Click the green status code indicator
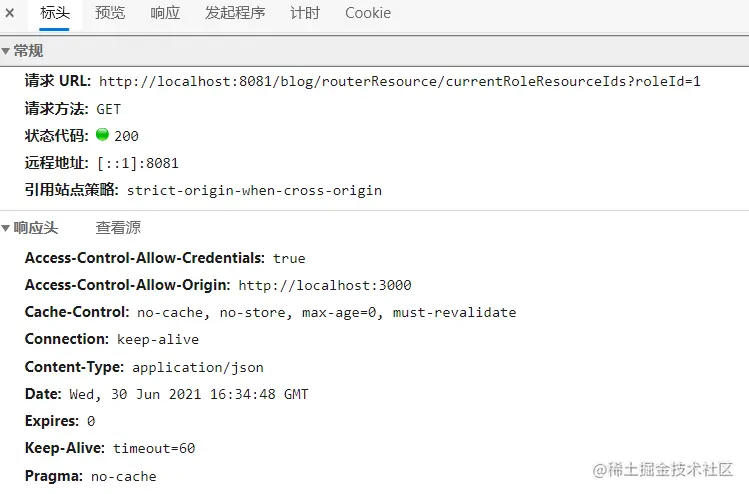Image resolution: width=749 pixels, height=494 pixels. click(x=102, y=135)
